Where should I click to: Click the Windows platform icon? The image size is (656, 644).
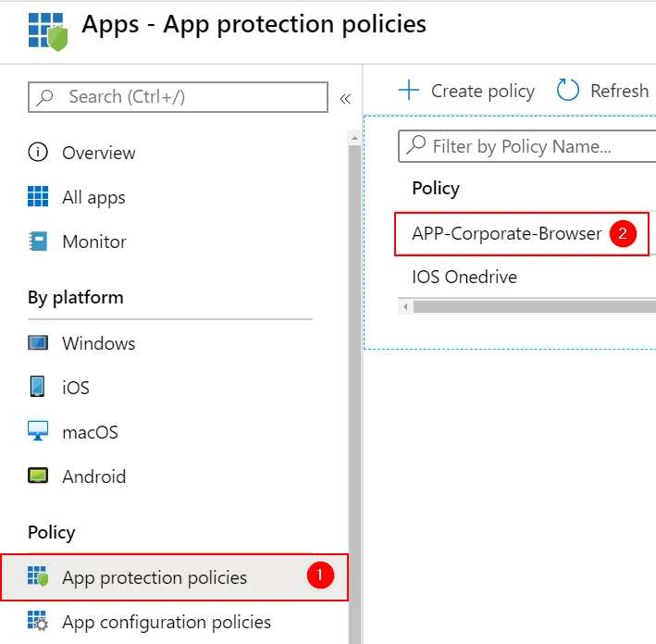(x=38, y=342)
